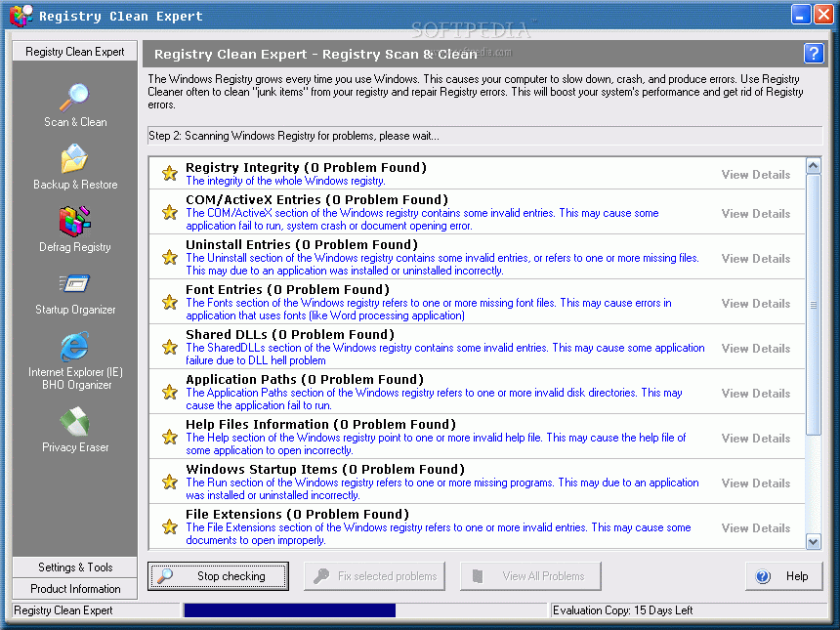Click the star icon beside Uninstall Entries
The height and width of the screenshot is (630, 840).
click(170, 257)
